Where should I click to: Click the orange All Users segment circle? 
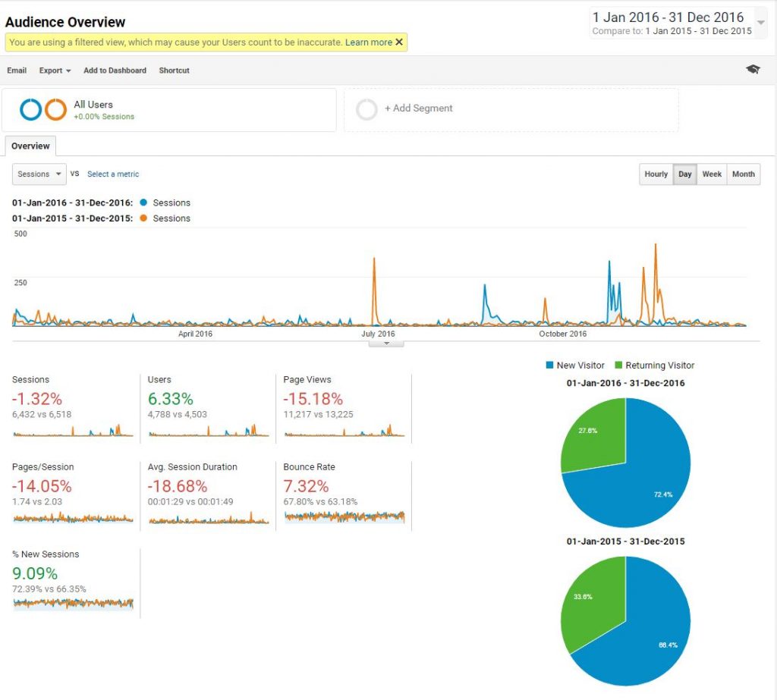click(55, 109)
